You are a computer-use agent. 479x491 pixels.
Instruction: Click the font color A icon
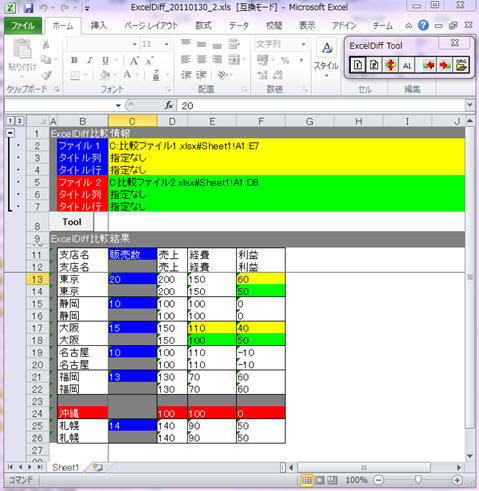(x=127, y=75)
